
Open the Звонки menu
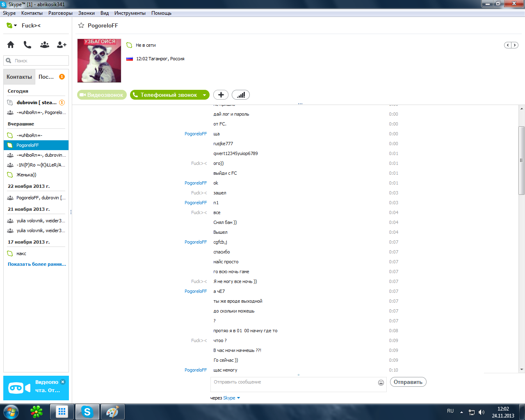(87, 13)
